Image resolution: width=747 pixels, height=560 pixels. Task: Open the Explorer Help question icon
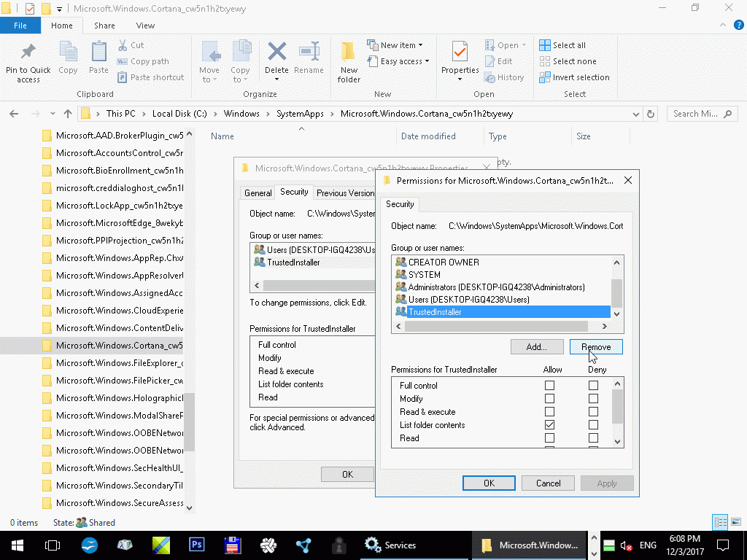point(738,26)
